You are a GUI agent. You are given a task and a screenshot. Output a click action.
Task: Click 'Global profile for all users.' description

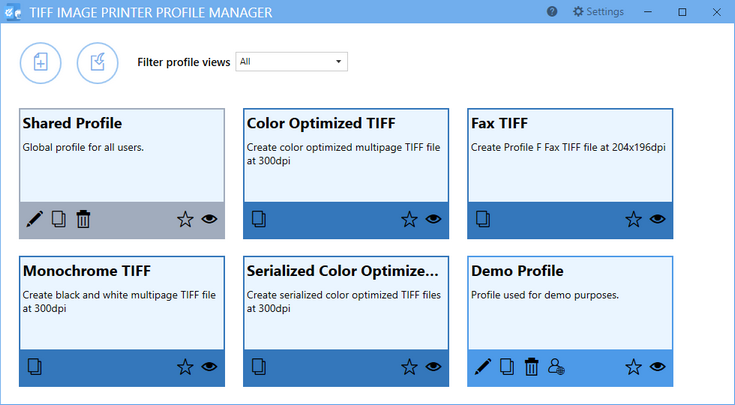(x=83, y=148)
